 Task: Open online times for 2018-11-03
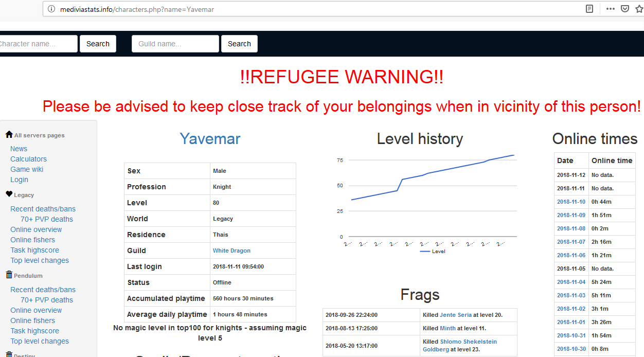click(571, 295)
